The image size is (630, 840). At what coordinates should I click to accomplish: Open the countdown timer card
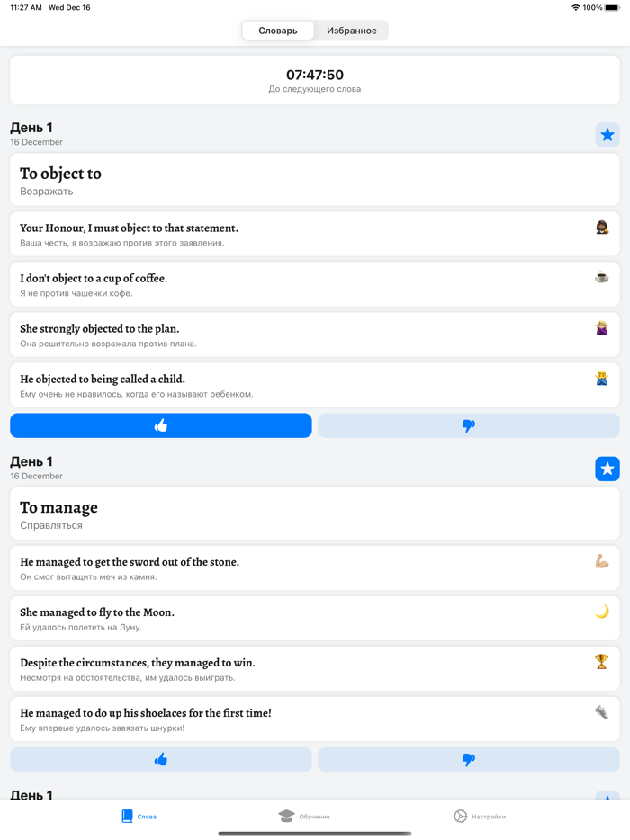pos(315,79)
